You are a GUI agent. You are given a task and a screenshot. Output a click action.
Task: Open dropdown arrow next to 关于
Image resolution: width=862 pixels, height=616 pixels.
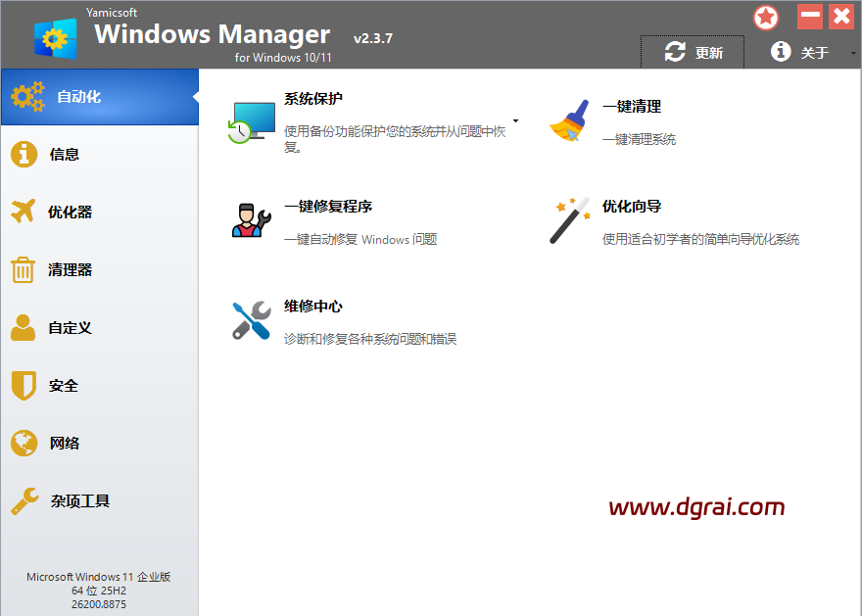point(853,53)
